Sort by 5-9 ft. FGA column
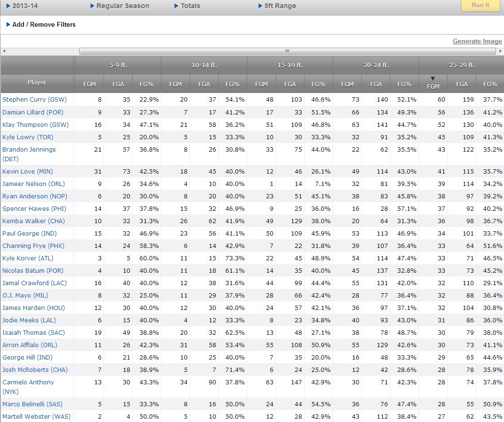This screenshot has height=422, width=504. click(x=118, y=84)
